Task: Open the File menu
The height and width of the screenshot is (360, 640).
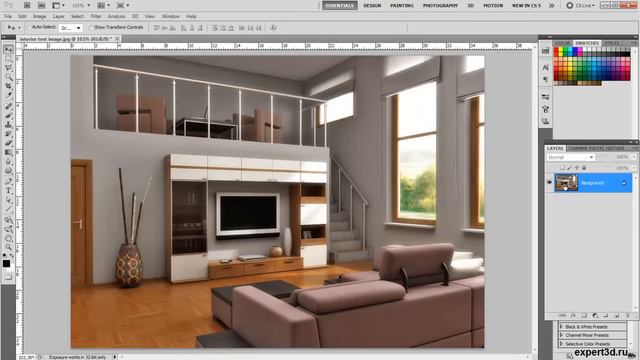Action: 8,16
